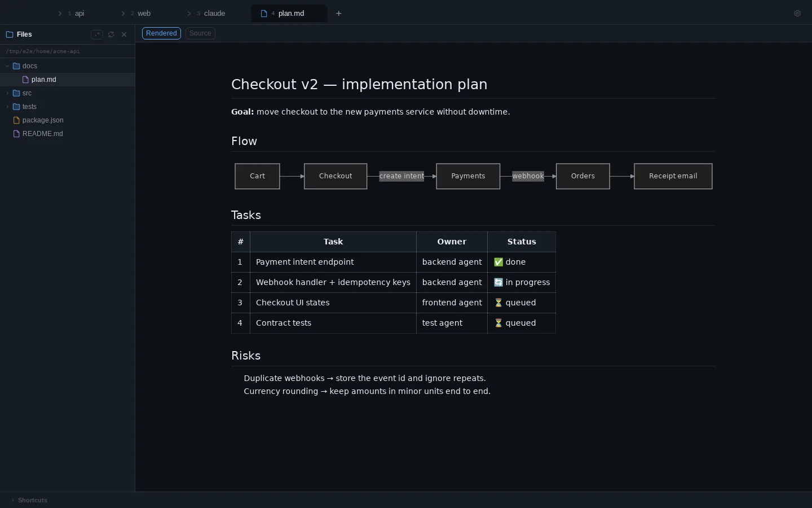
Task: Click the Payments box in the flow diagram
Action: click(x=468, y=176)
